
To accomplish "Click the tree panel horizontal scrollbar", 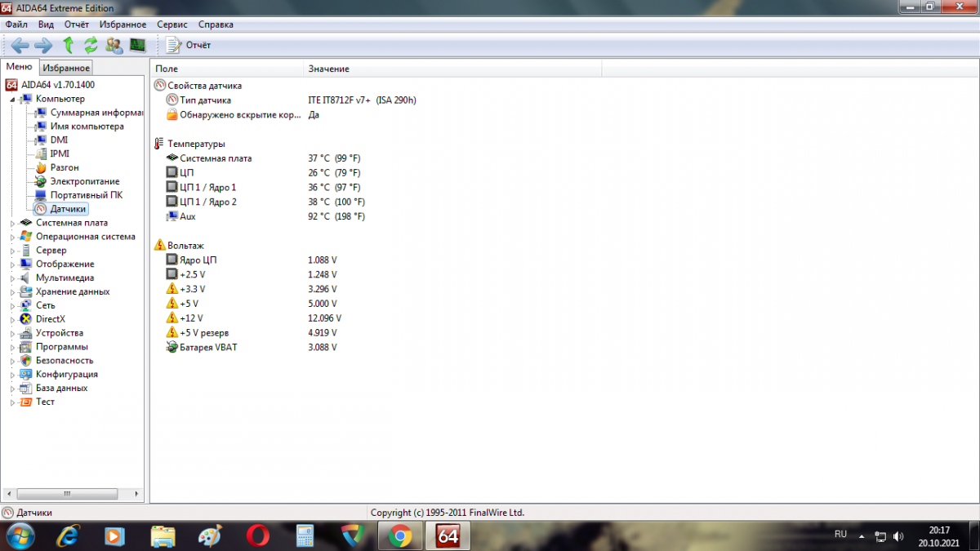I will pos(73,495).
